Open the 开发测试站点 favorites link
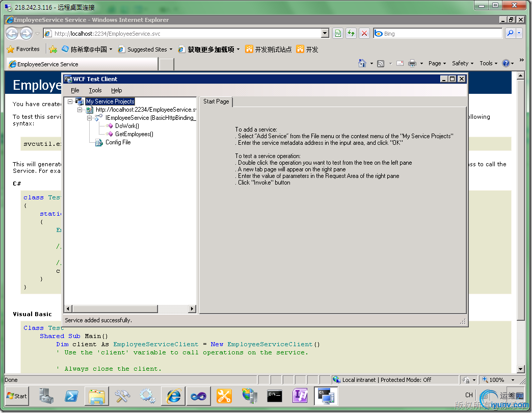This screenshot has height=413, width=532. coord(269,49)
